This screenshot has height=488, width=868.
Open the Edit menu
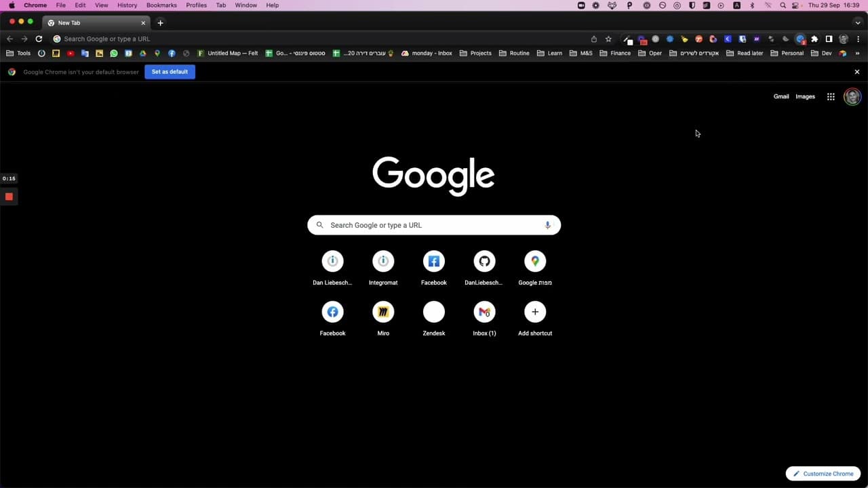tap(80, 5)
